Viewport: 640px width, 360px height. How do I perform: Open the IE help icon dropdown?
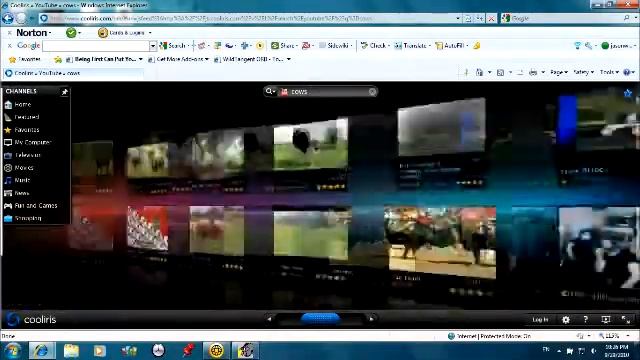click(x=629, y=73)
